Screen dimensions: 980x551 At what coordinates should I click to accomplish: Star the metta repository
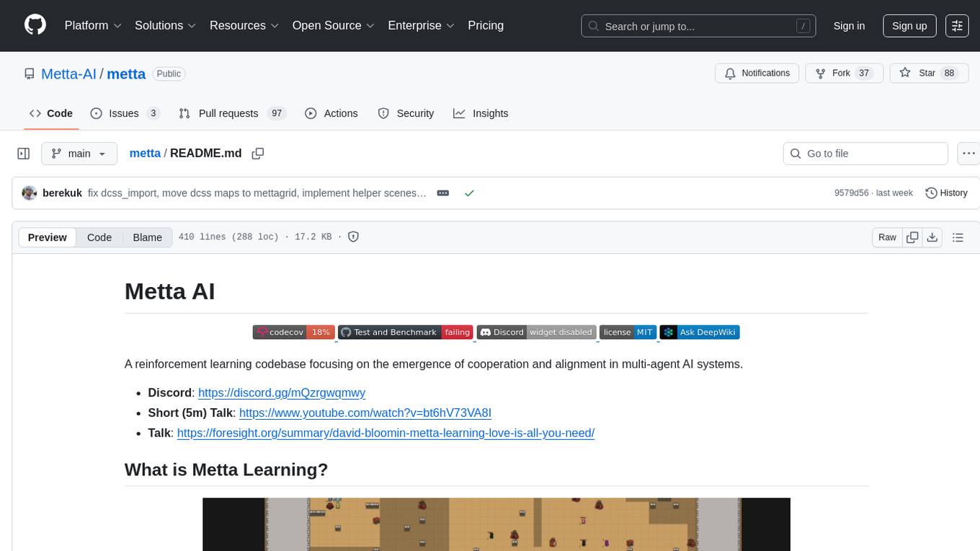929,74
